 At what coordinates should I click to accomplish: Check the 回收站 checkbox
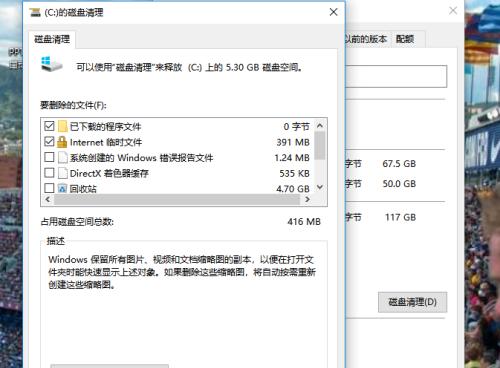pyautogui.click(x=49, y=188)
